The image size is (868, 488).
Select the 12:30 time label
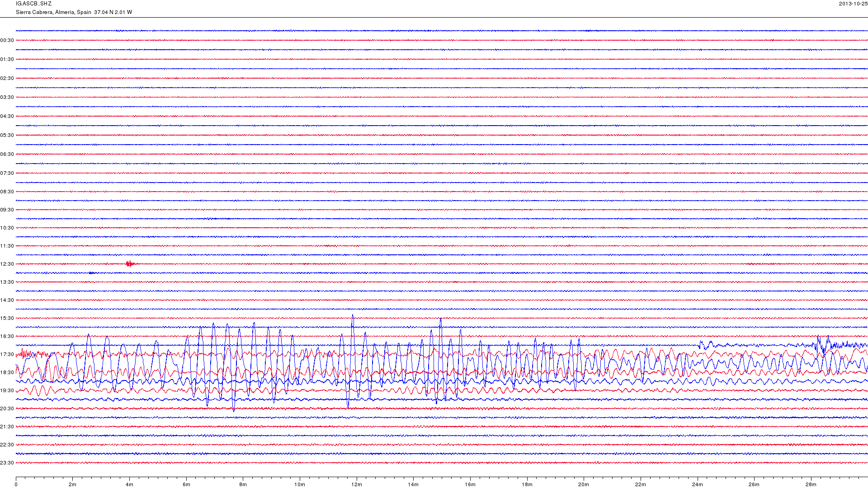(x=7, y=264)
